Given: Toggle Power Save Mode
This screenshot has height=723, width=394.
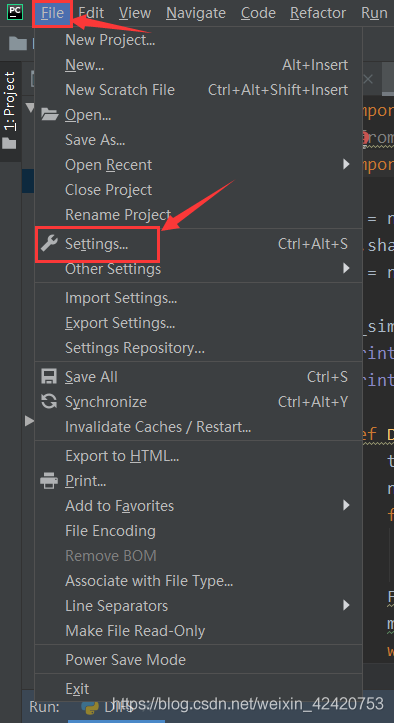Looking at the screenshot, I should [x=198, y=659].
